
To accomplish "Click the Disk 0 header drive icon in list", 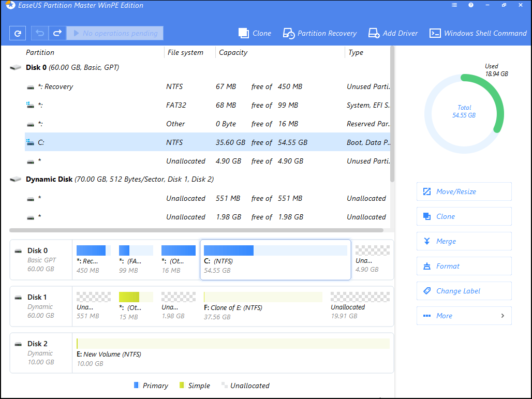I will 16,67.
